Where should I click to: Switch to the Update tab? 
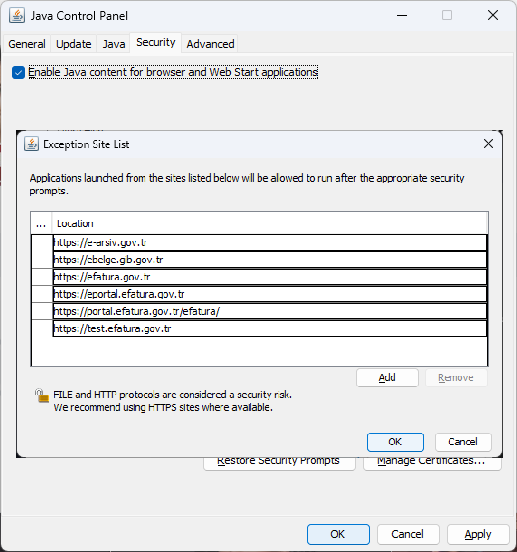click(74, 44)
